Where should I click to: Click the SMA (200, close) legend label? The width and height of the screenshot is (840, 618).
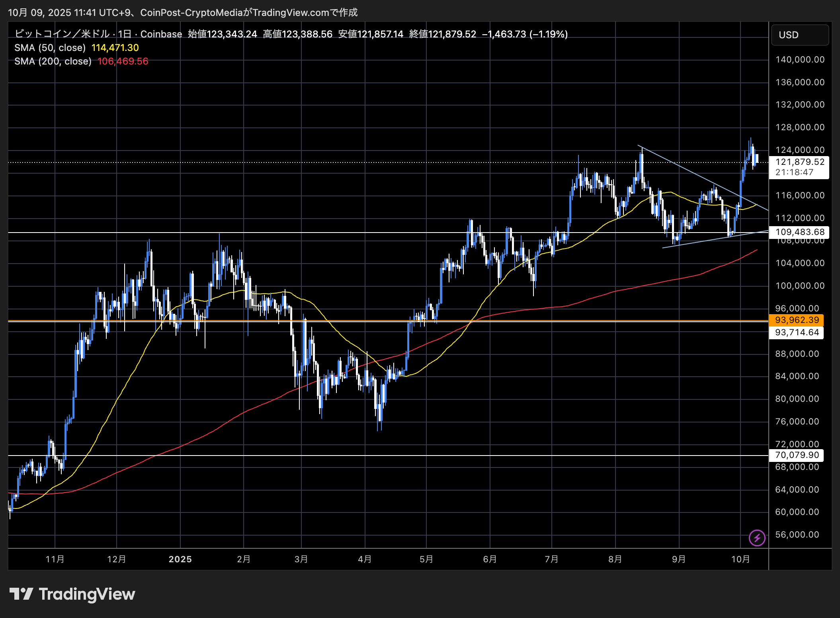pyautogui.click(x=53, y=61)
